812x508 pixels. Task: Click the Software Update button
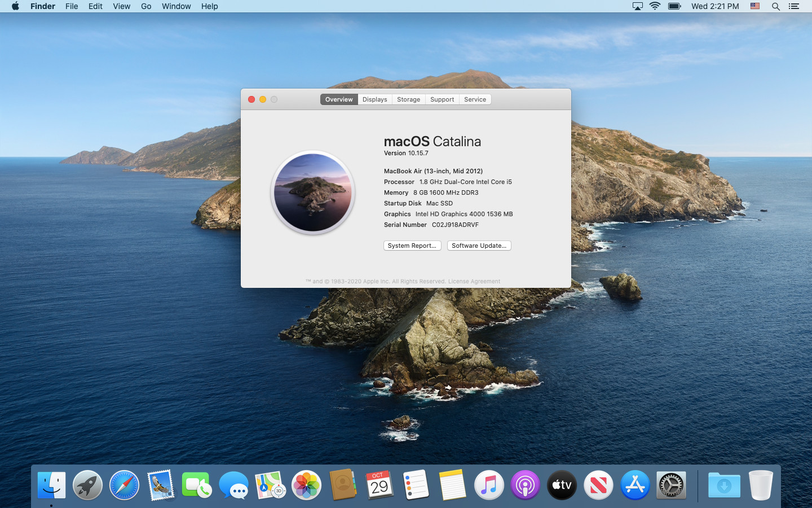[x=479, y=246]
